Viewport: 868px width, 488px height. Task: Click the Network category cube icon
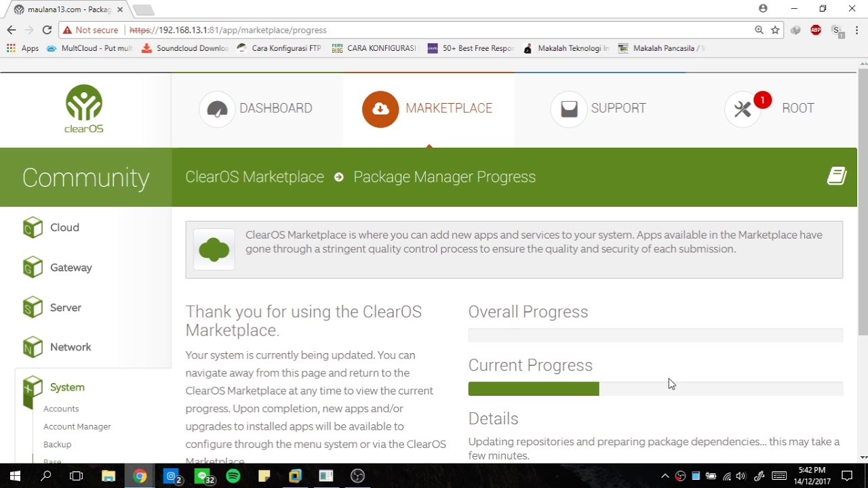click(33, 347)
